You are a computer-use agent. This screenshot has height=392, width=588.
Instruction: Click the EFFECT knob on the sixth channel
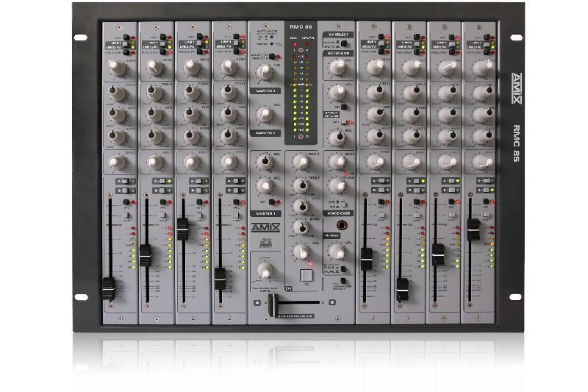411,162
